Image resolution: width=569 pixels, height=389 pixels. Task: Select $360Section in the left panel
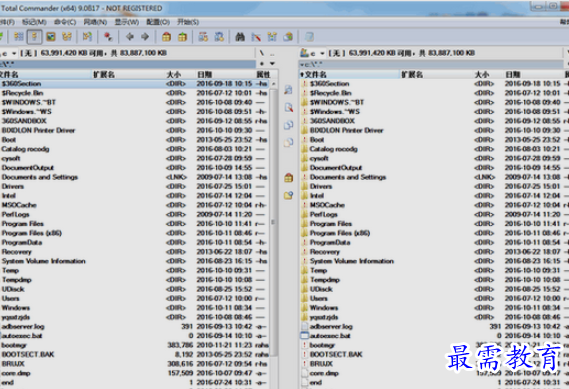135,84
